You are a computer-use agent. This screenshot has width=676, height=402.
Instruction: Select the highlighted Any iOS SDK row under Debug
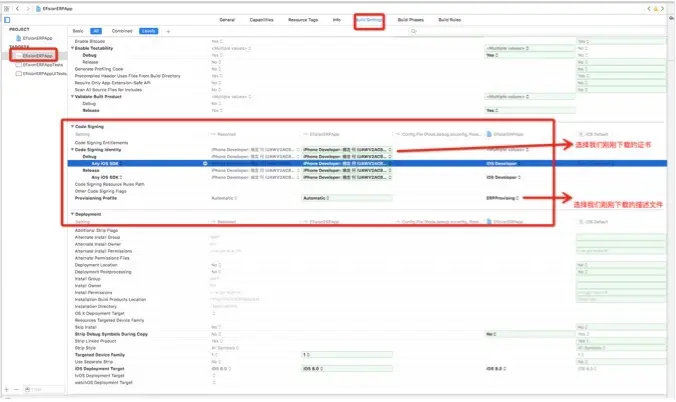point(367,163)
